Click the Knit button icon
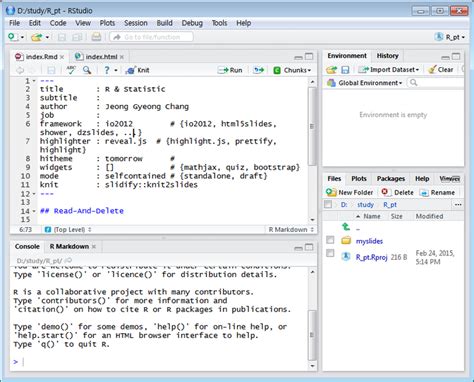The height and width of the screenshot is (382, 474). 131,70
